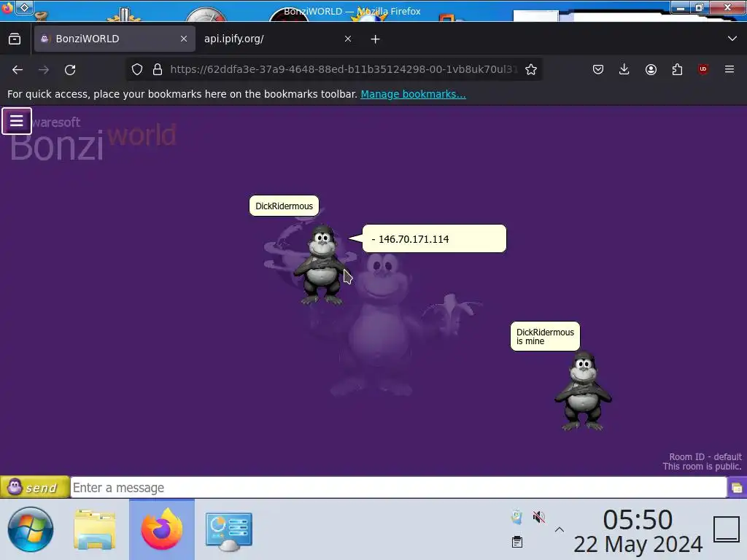
Task: Click the muted volume tray icon
Action: (539, 517)
